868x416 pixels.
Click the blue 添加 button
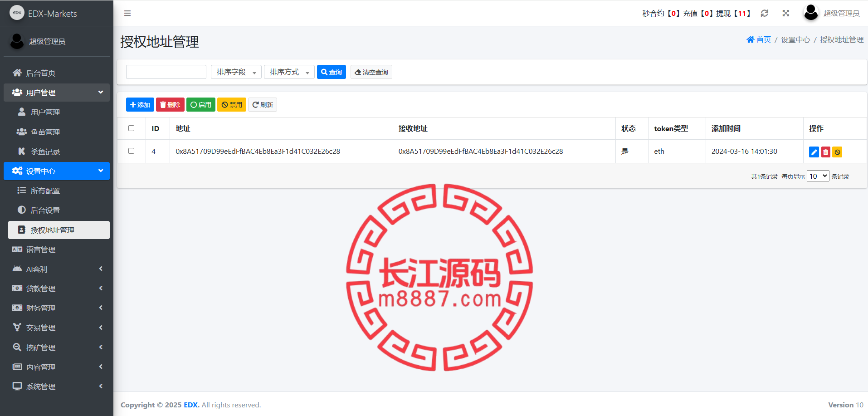140,105
